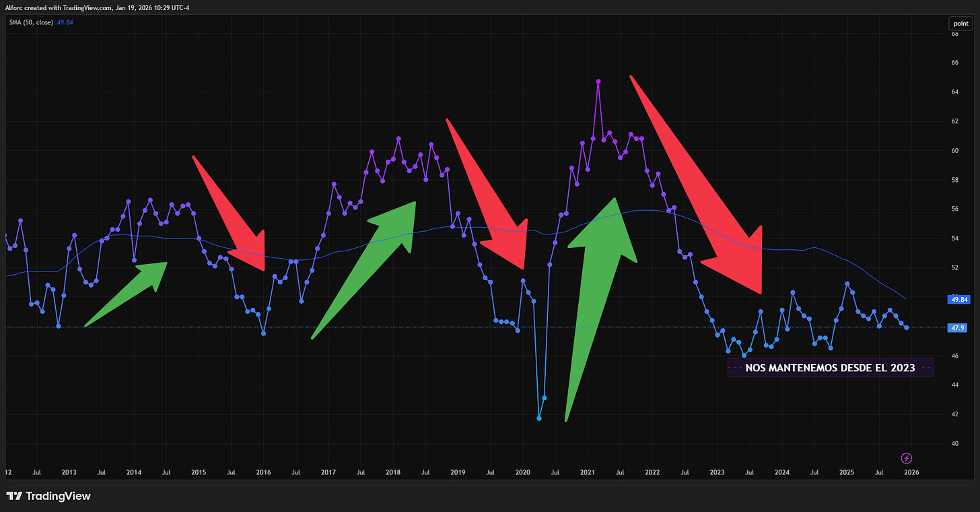Click the 49.84 SMA price tag on axis

tap(958, 299)
